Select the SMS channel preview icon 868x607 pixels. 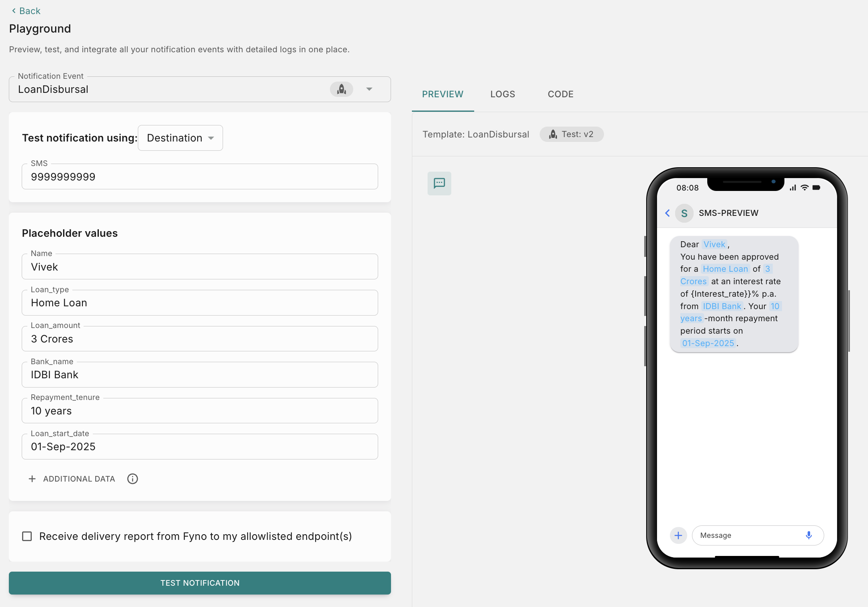tap(439, 184)
